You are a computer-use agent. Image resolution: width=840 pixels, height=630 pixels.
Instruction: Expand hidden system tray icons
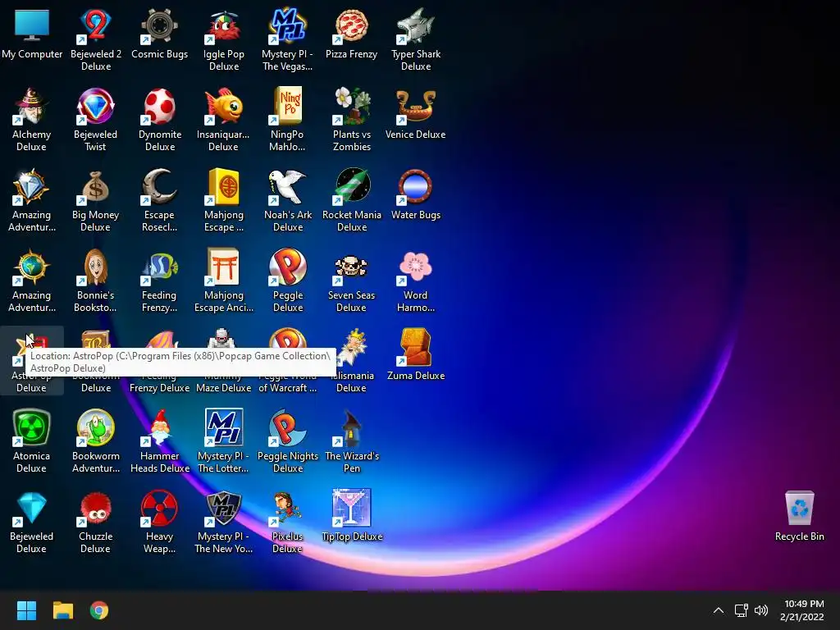point(719,610)
